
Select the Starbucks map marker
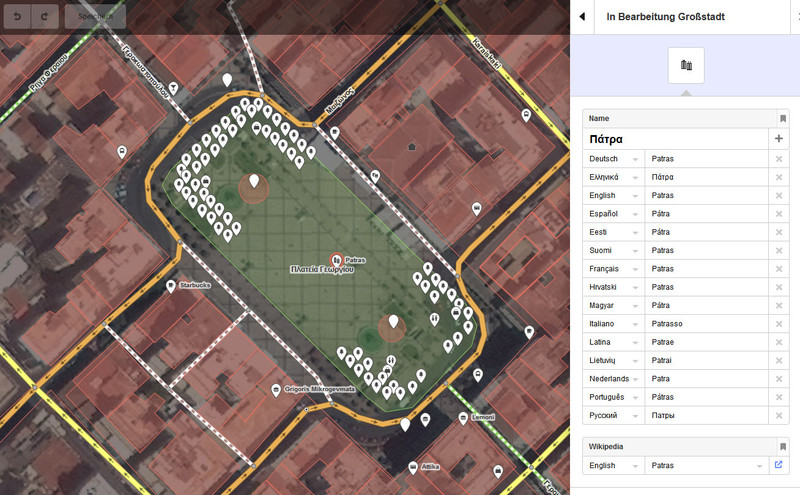[171, 286]
